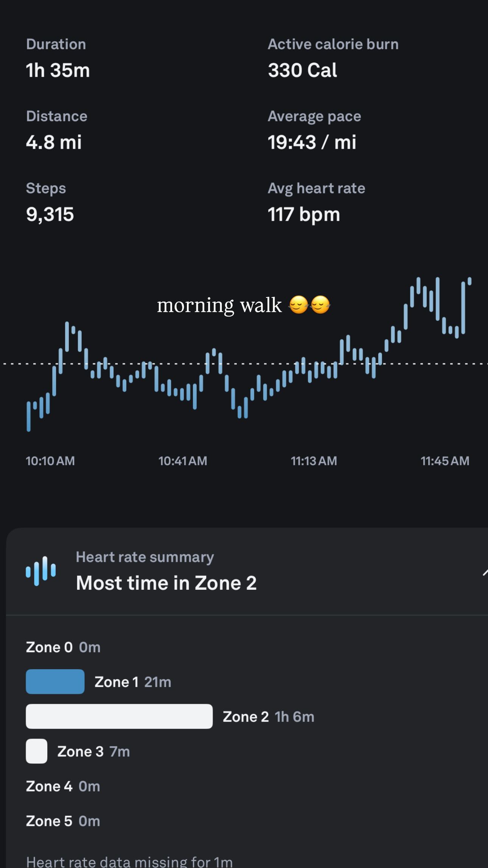This screenshot has height=868, width=488.
Task: Tap the Average pace 19:43 / mi stat
Action: 312,142
